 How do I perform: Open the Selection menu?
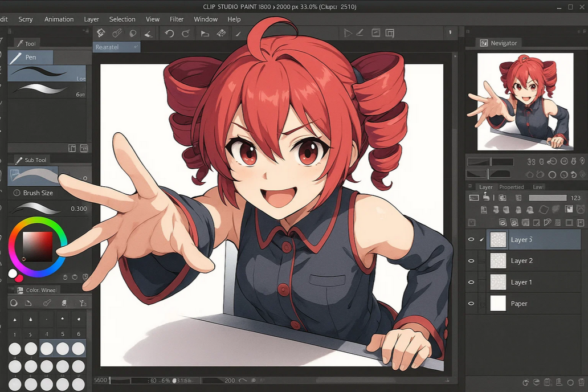click(122, 19)
